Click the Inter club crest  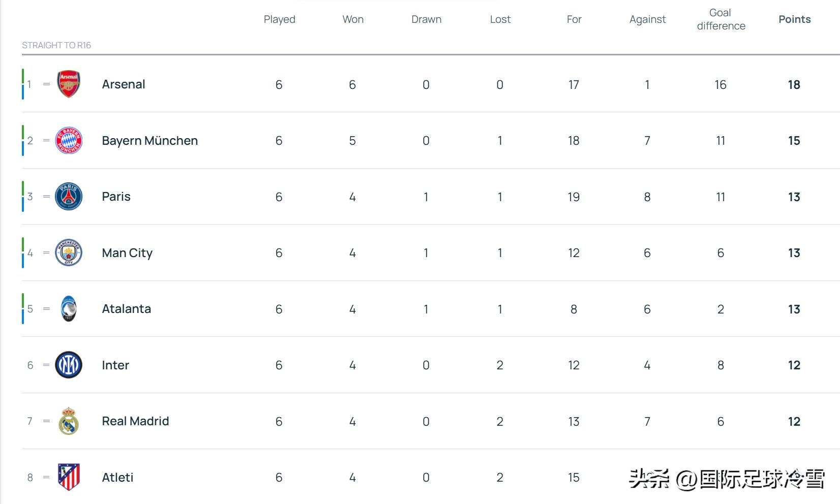[x=69, y=365]
